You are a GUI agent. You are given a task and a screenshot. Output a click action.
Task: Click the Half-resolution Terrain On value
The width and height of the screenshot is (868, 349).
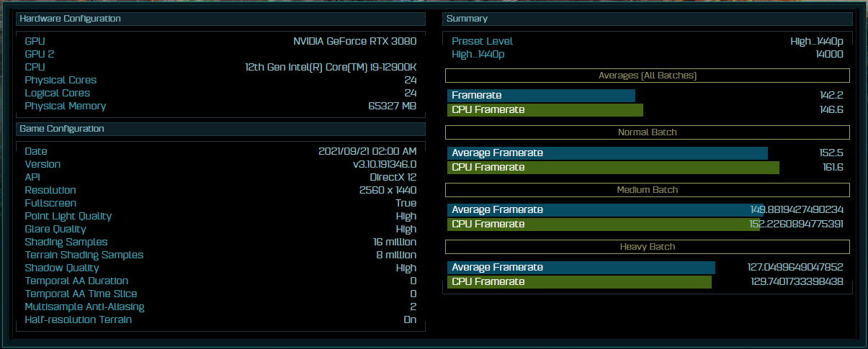click(409, 319)
